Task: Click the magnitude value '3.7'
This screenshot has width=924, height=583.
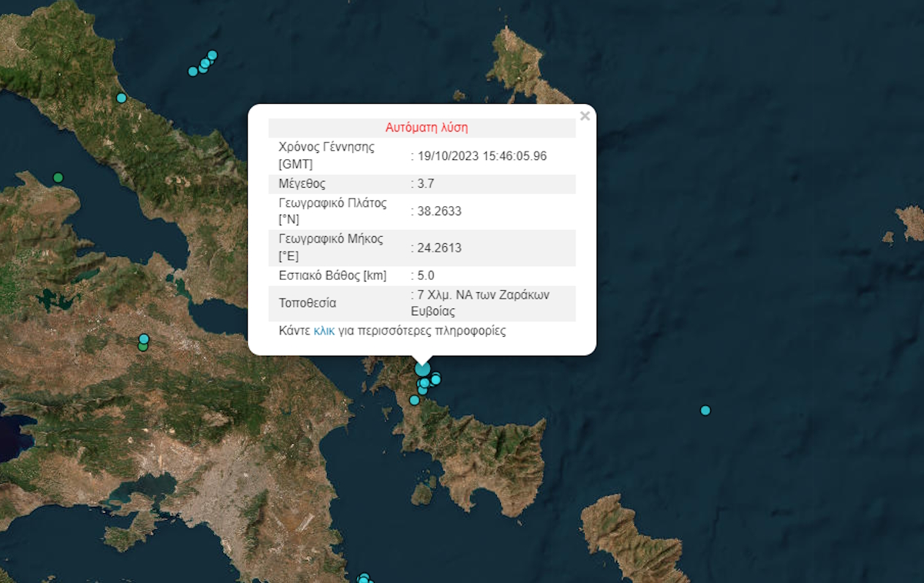Action: click(426, 184)
